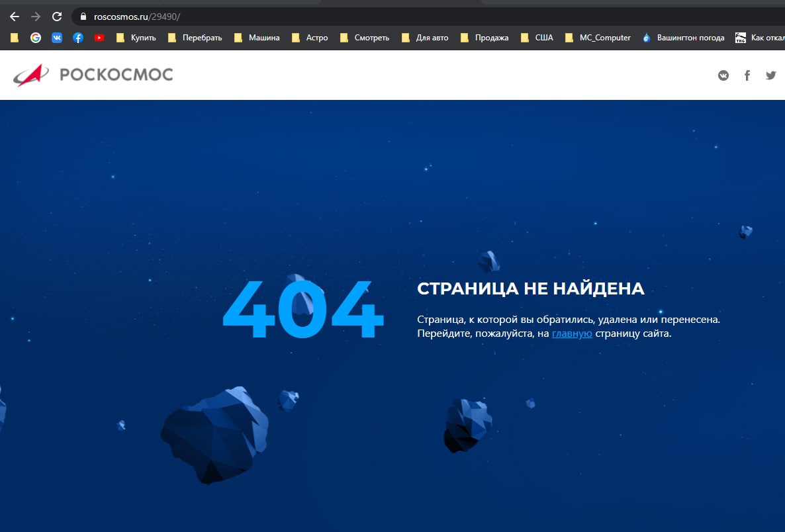Open Roscosmos Twitter icon in header
Viewport: 785px width, 532px height.
[x=771, y=75]
